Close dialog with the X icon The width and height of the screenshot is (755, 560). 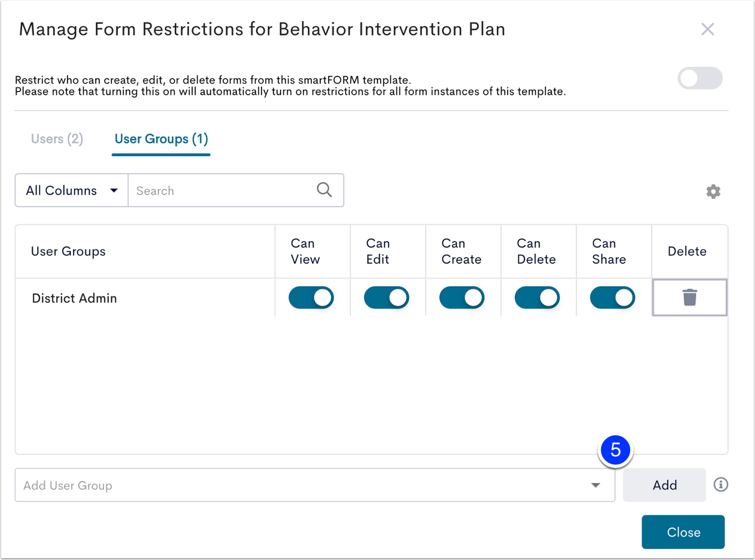click(x=707, y=29)
